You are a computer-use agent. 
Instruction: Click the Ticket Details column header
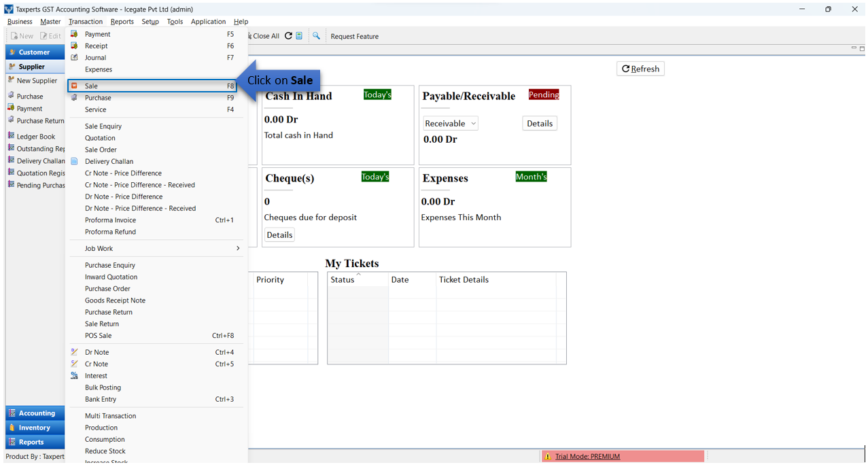coord(496,279)
